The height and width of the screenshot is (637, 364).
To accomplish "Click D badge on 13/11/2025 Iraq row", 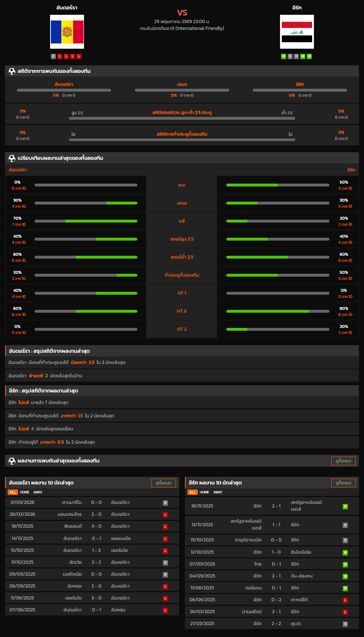I will pos(345,525).
